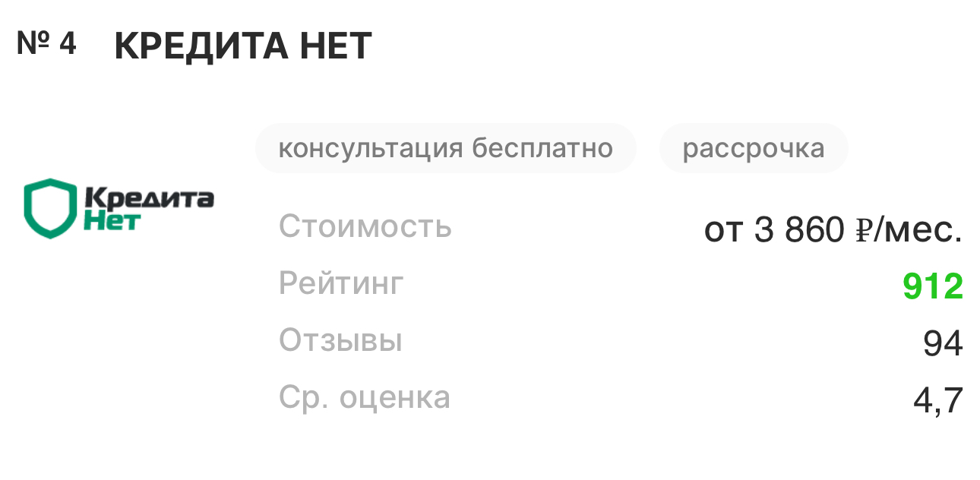Click the green shield icon in the logo

[x=51, y=208]
